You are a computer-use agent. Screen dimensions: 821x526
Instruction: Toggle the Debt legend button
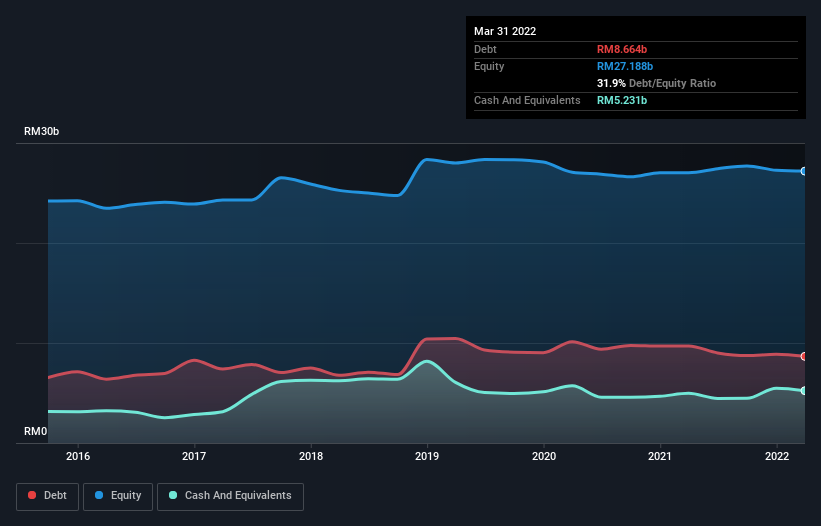(48, 496)
